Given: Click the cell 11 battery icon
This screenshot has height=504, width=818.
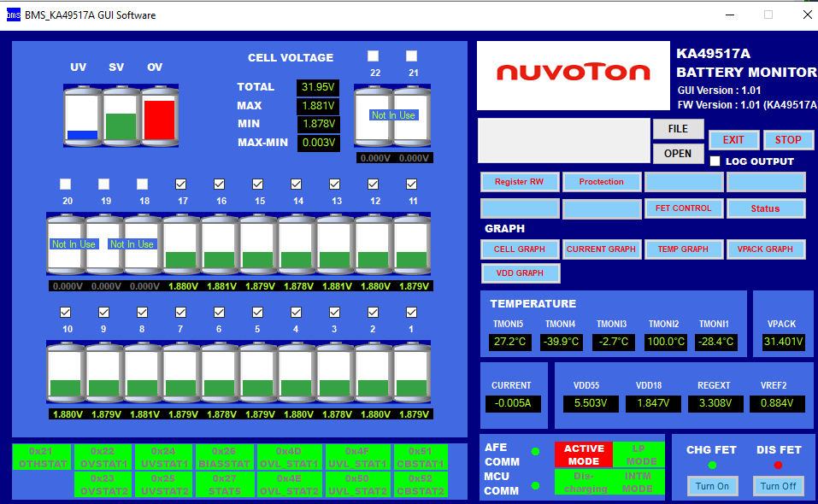Looking at the screenshot, I should (412, 244).
